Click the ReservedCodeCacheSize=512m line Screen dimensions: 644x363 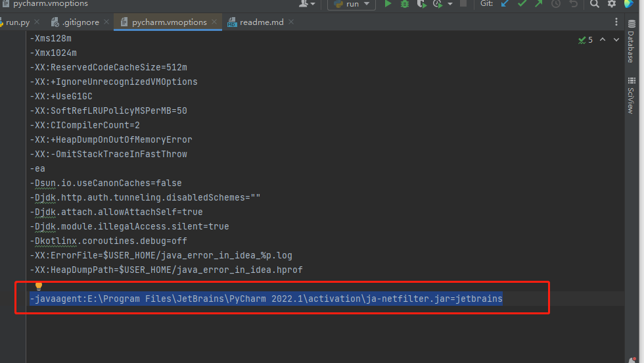tap(108, 68)
